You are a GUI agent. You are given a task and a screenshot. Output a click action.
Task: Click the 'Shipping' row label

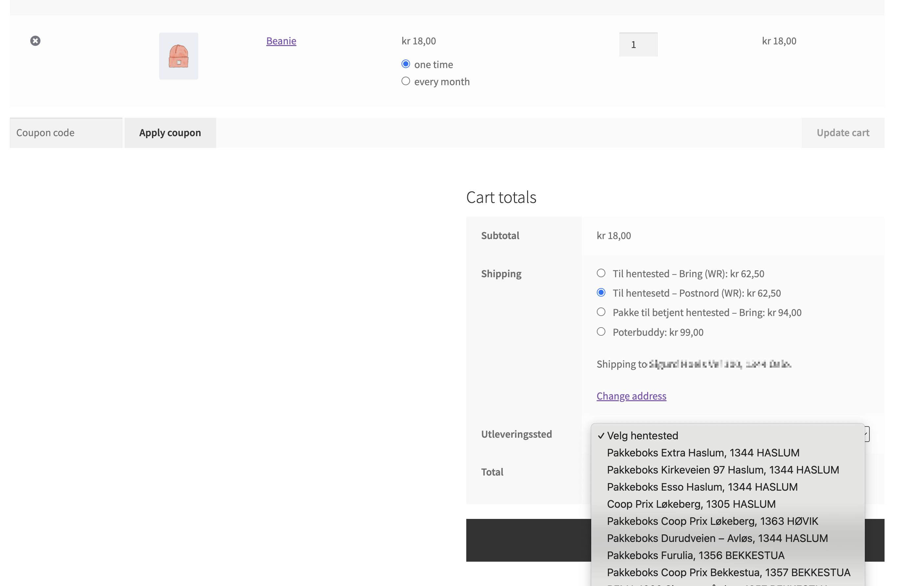click(x=501, y=274)
